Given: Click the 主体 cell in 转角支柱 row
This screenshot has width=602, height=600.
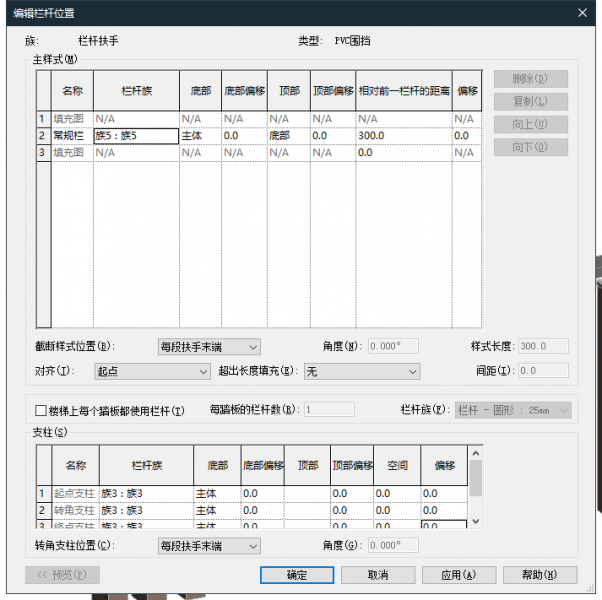Looking at the screenshot, I should coord(217,511).
